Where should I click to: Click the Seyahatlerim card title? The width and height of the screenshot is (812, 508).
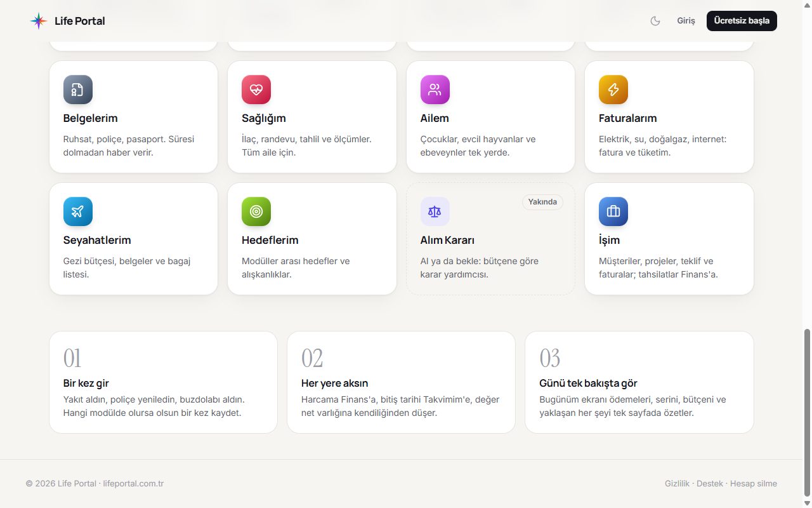97,240
